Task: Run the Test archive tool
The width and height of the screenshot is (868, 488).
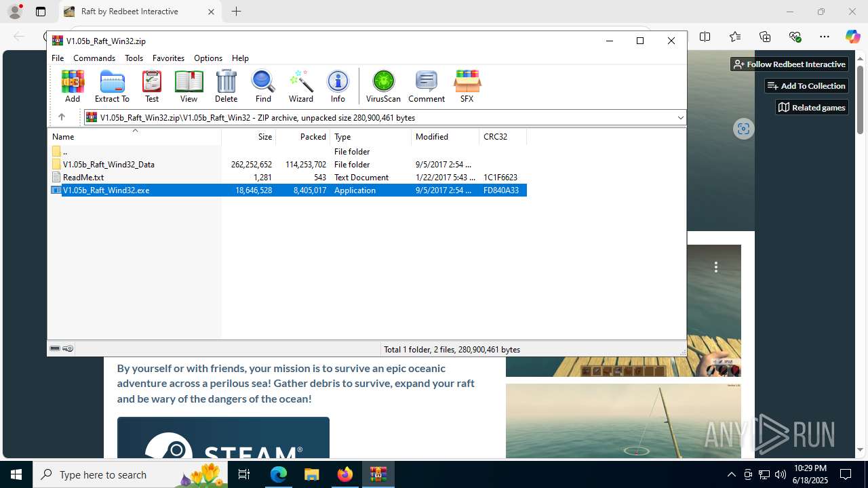Action: click(x=152, y=86)
